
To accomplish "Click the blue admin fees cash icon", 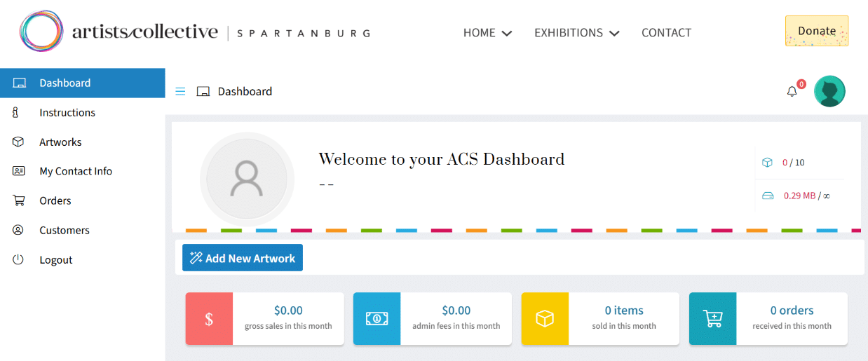I will (x=377, y=319).
